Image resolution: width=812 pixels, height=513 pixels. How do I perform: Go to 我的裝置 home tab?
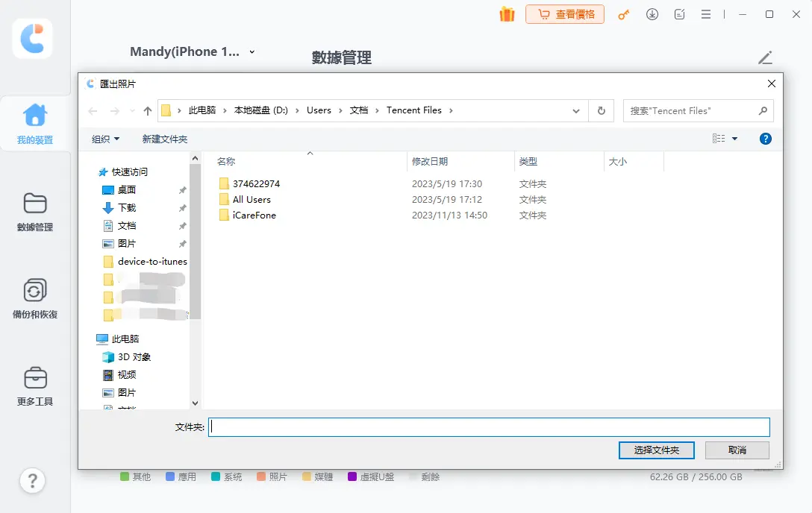click(35, 124)
